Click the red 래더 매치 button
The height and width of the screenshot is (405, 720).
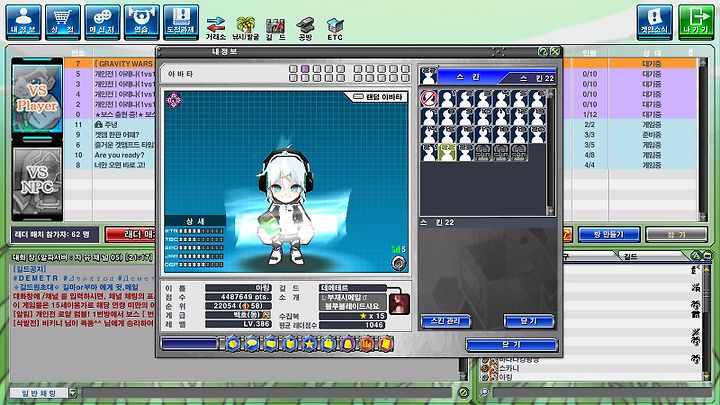(x=130, y=235)
